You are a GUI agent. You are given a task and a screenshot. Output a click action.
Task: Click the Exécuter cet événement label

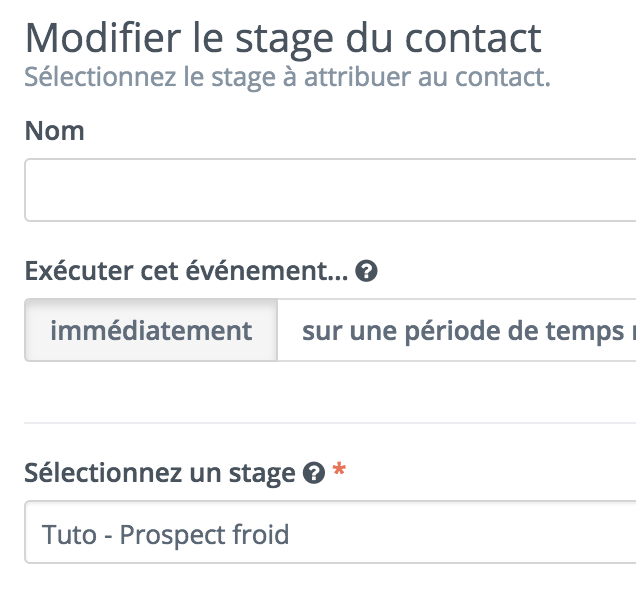(187, 271)
